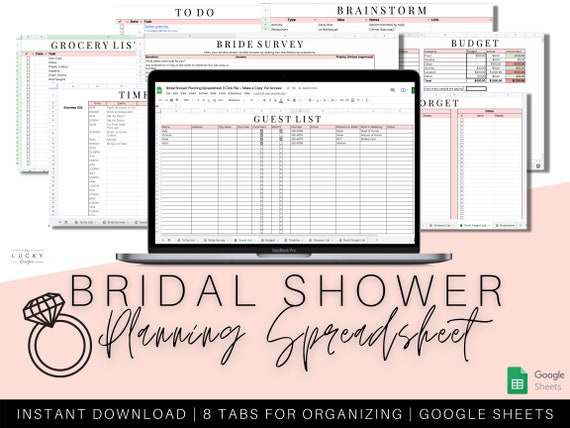
Task: Click the people-paying input cell in Budget
Action: 476,88
